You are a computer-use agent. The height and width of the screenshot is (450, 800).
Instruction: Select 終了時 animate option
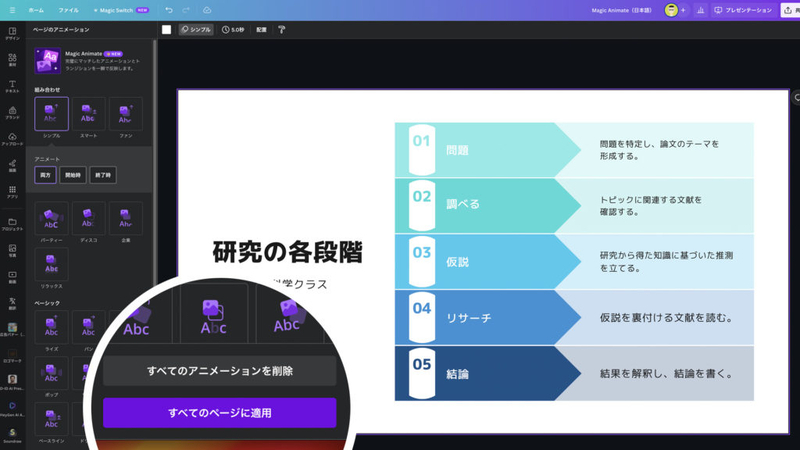click(103, 175)
